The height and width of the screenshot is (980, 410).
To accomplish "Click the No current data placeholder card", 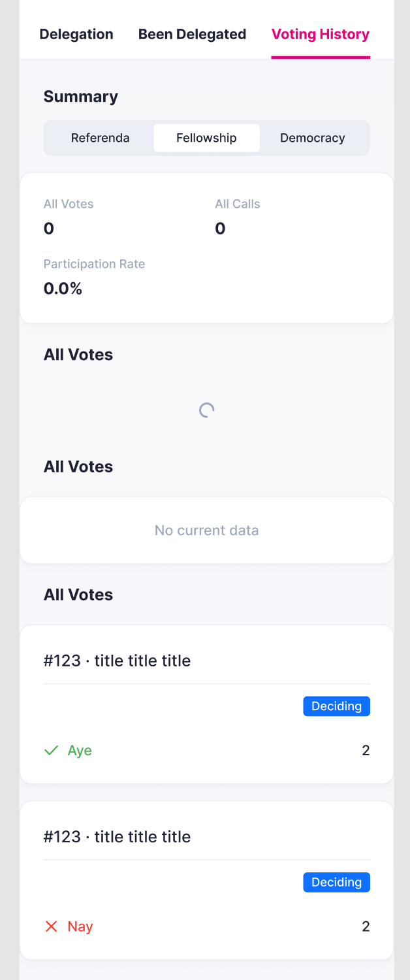I will (206, 530).
